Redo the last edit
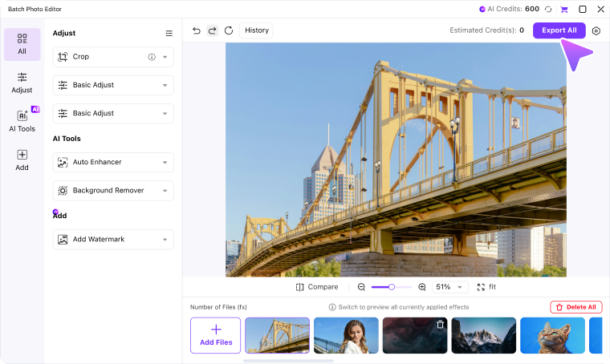Image resolution: width=610 pixels, height=364 pixels. pyautogui.click(x=213, y=30)
